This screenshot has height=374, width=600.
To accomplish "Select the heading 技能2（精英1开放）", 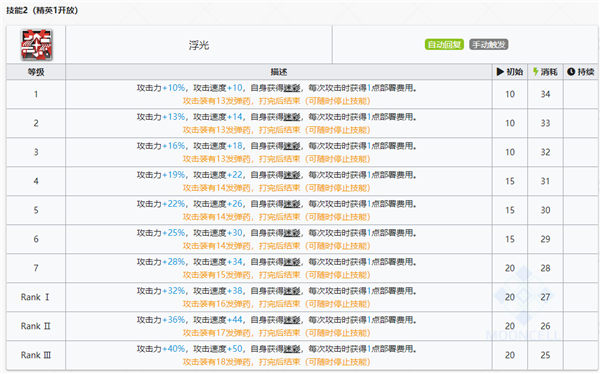I will coord(42,10).
